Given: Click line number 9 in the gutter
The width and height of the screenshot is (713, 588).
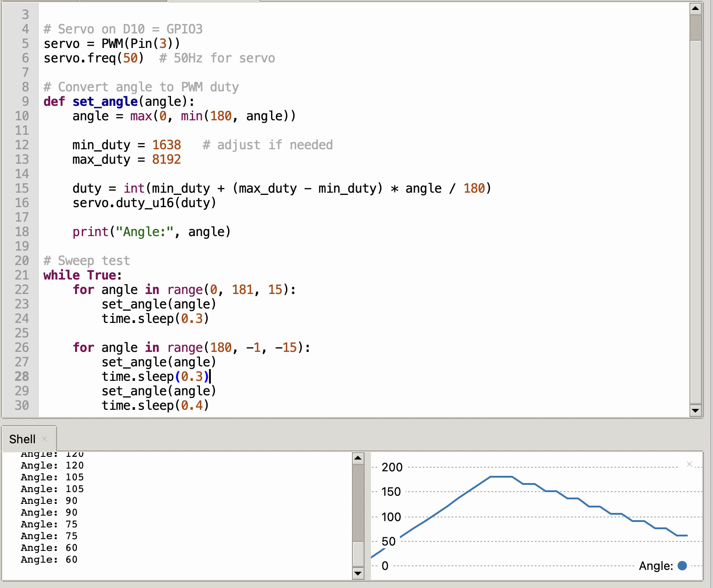Looking at the screenshot, I should [x=25, y=102].
